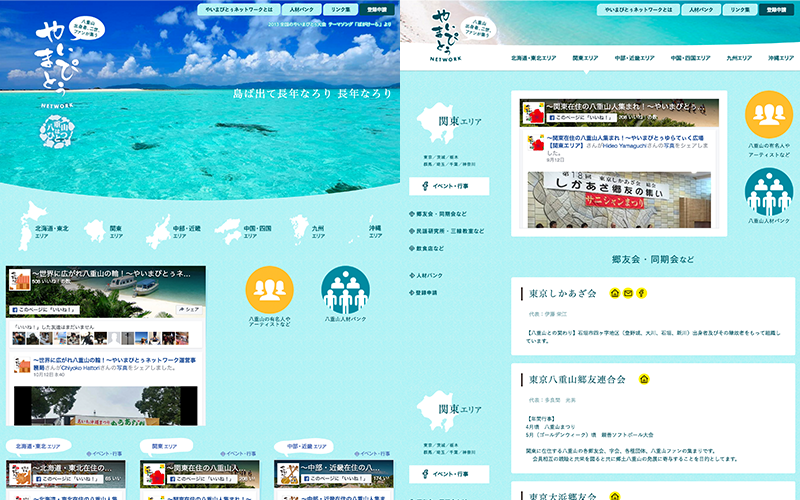800x500 pixels.
Task: Click the 東京しかあざ会 entry heading
Action: (x=563, y=293)
